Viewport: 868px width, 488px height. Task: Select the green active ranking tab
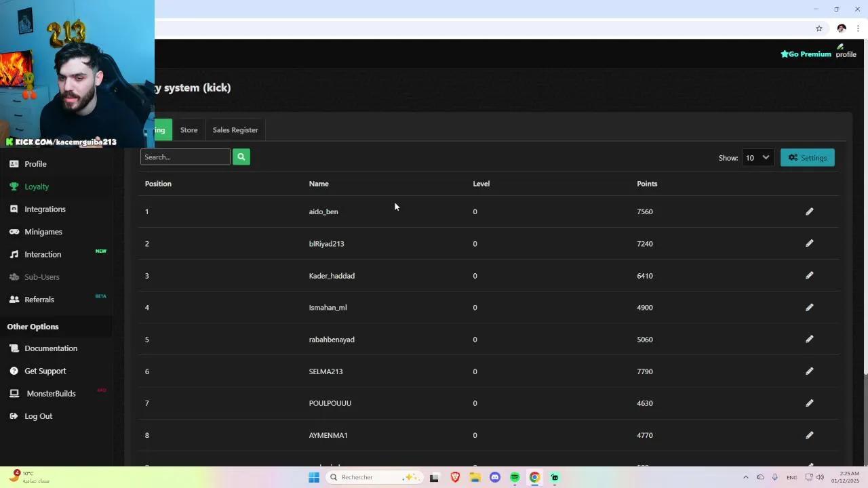coord(163,130)
